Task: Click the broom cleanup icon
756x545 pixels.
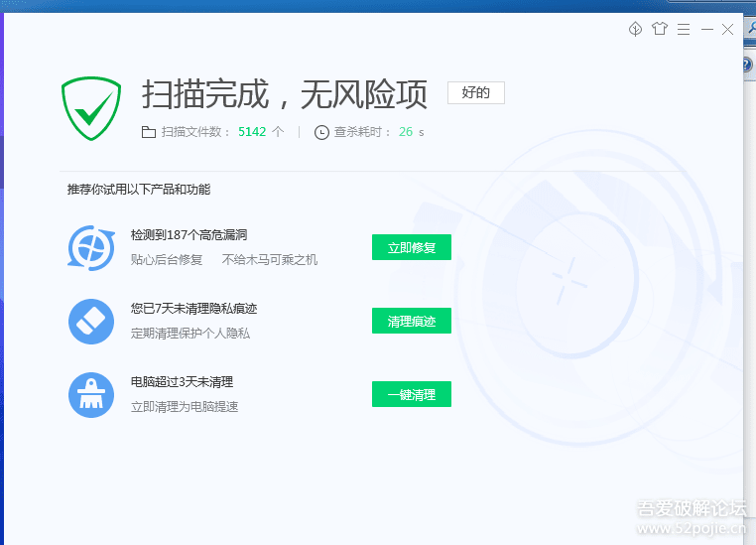Action: 91,394
